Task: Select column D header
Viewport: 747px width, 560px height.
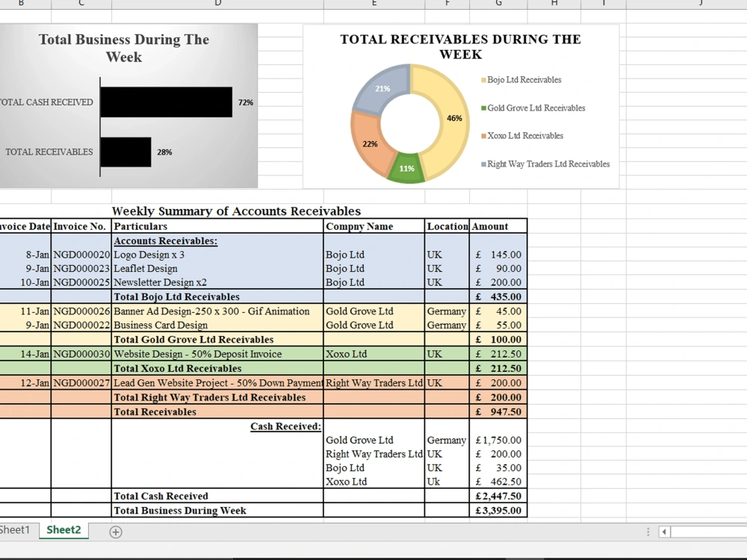Action: [x=217, y=4]
